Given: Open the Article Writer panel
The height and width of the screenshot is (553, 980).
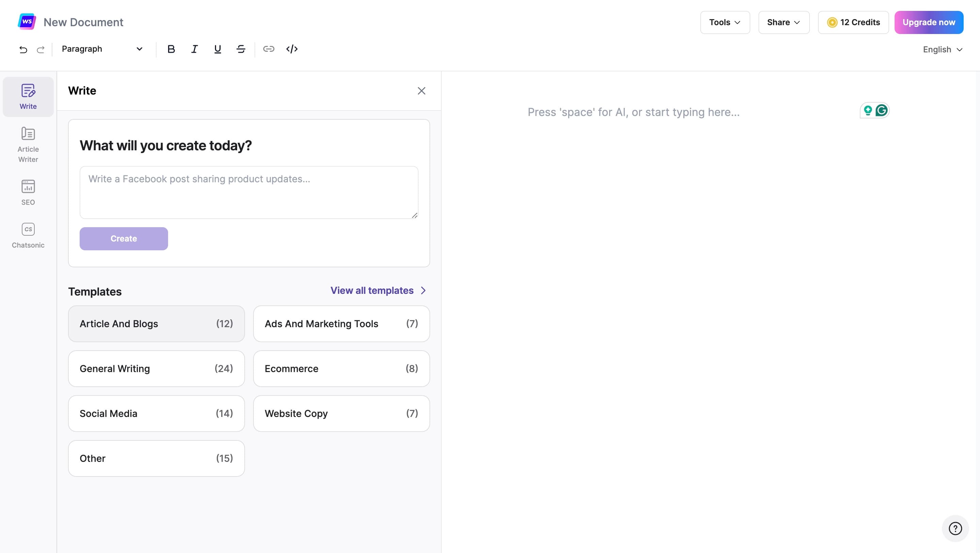Looking at the screenshot, I should tap(28, 145).
